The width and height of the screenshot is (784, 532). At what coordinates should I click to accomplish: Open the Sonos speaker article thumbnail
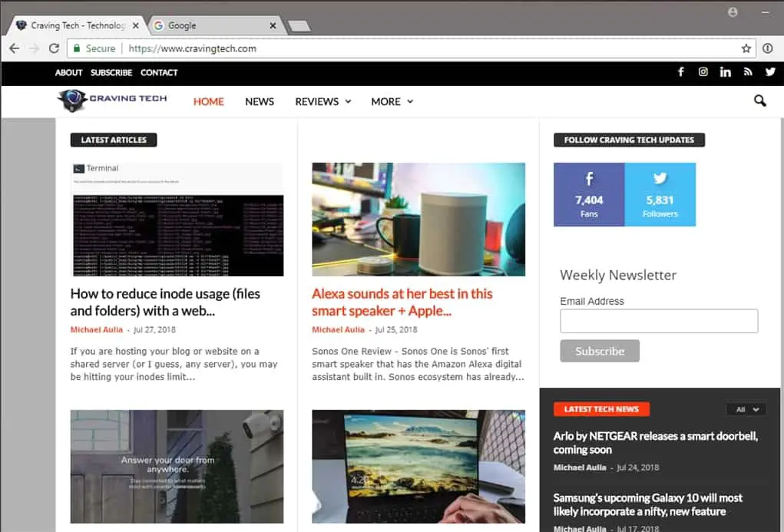coord(418,220)
